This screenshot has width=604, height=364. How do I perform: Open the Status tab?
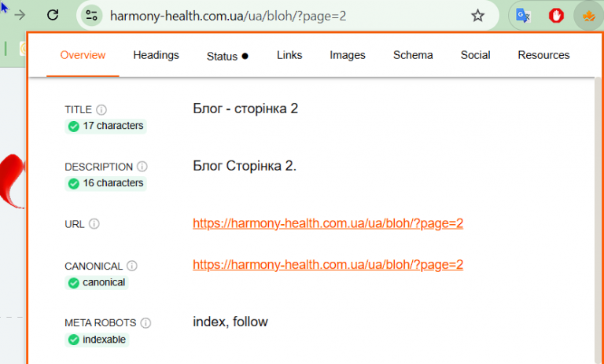pos(227,57)
